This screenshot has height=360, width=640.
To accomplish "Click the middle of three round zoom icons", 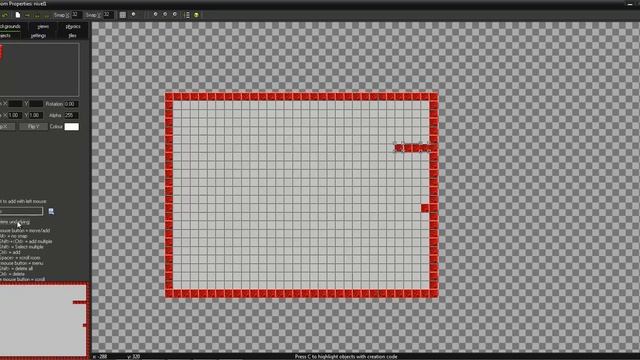I will click(x=165, y=14).
